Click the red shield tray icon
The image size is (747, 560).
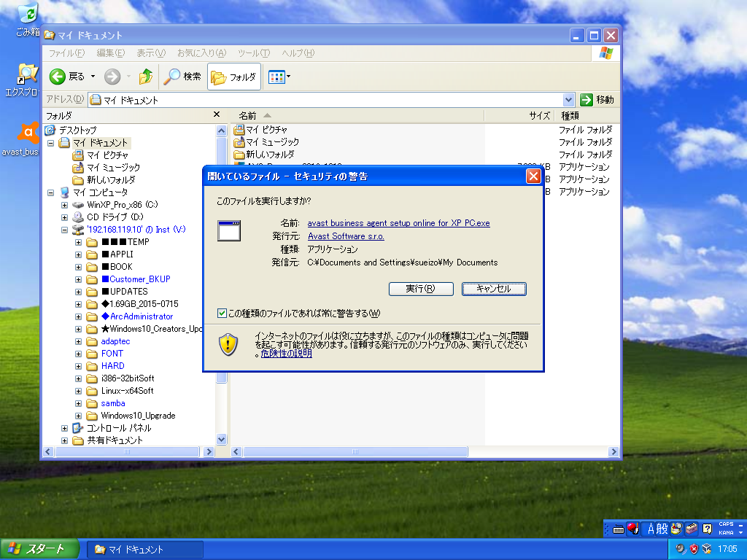pos(694,549)
